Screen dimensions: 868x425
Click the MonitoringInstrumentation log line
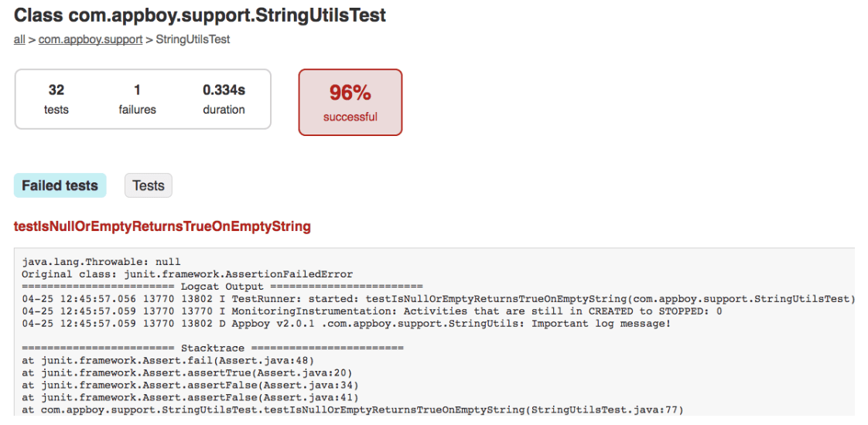[x=372, y=311]
